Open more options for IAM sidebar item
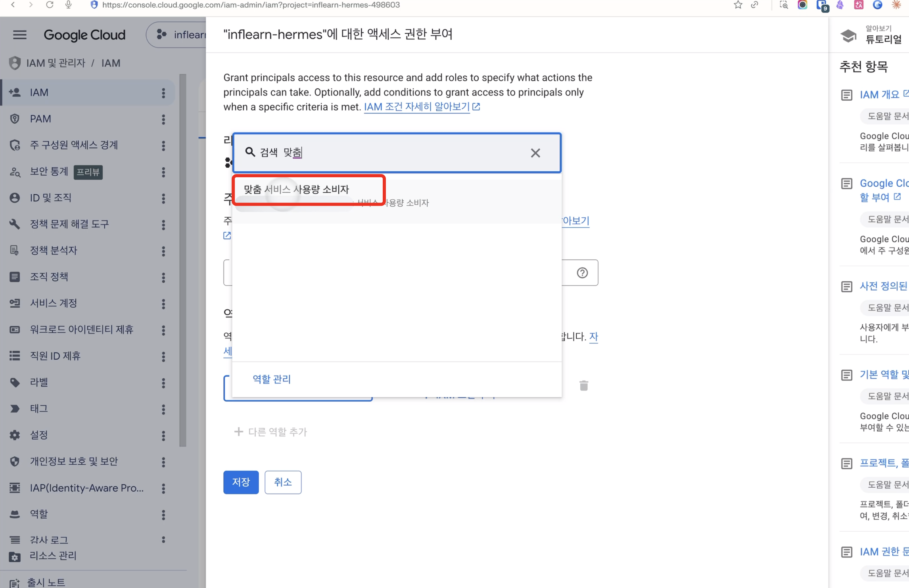 pyautogui.click(x=163, y=93)
